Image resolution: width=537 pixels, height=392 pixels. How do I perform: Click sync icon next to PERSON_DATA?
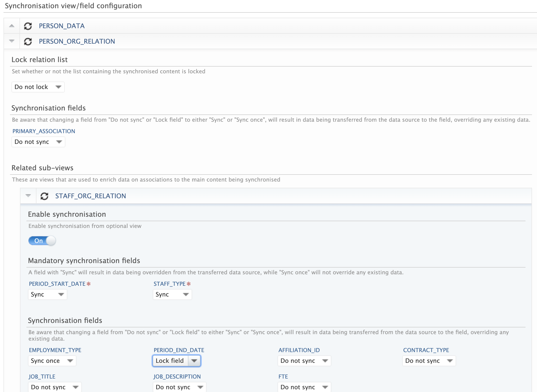tap(28, 26)
